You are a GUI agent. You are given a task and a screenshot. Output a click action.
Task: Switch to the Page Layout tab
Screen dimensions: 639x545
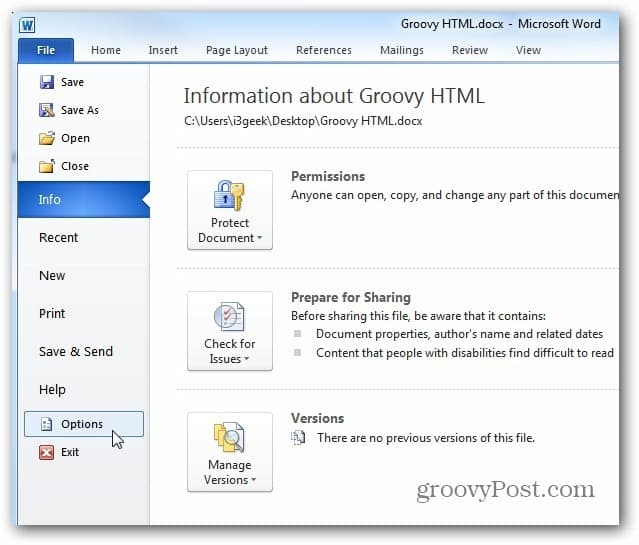[237, 50]
